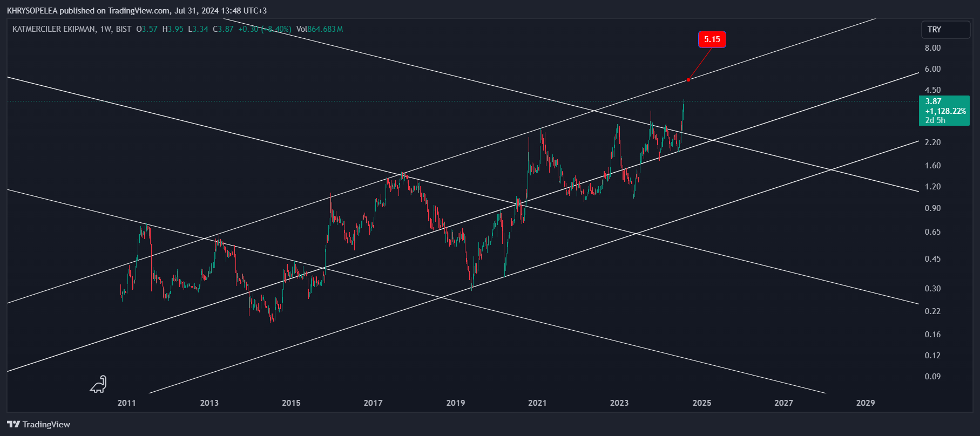Click the red target point on trendline
The image size is (980, 436).
[x=688, y=80]
